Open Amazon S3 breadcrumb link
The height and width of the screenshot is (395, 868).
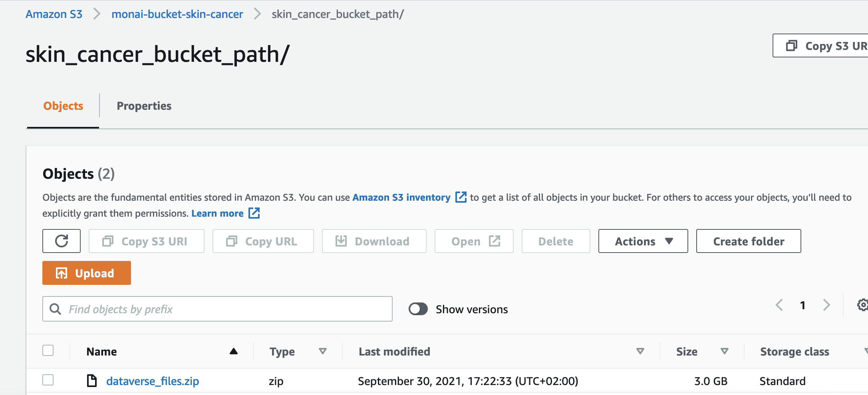54,14
